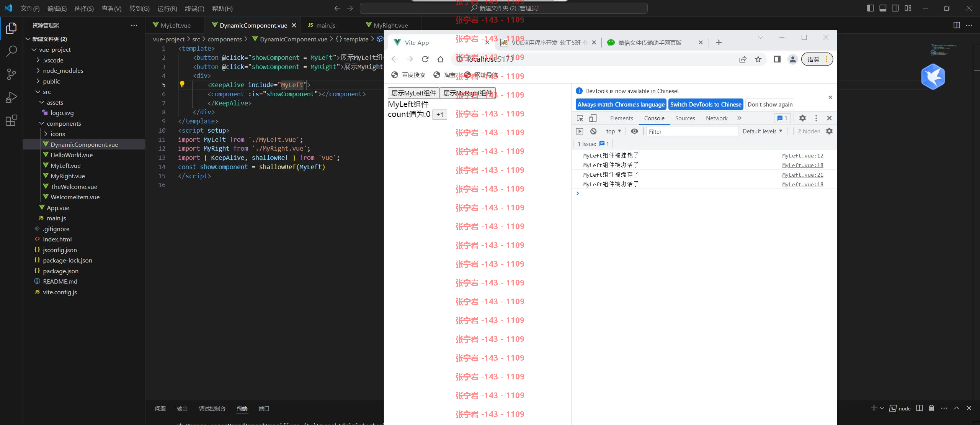The height and width of the screenshot is (425, 980).
Task: Open Explorer more actions menu
Action: (x=134, y=25)
